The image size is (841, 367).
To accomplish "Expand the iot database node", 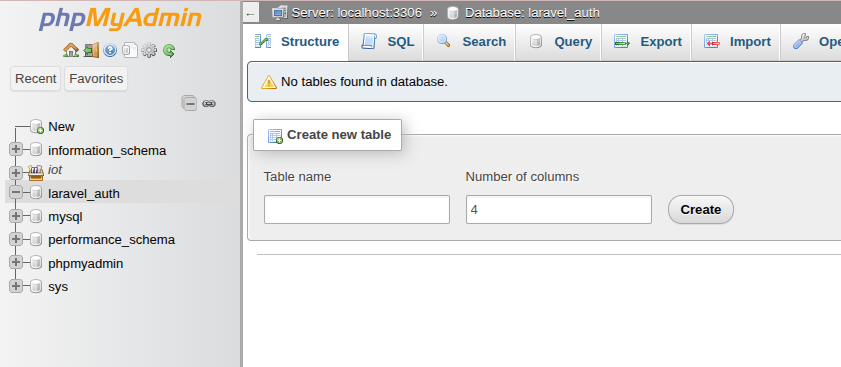I will point(16,173).
